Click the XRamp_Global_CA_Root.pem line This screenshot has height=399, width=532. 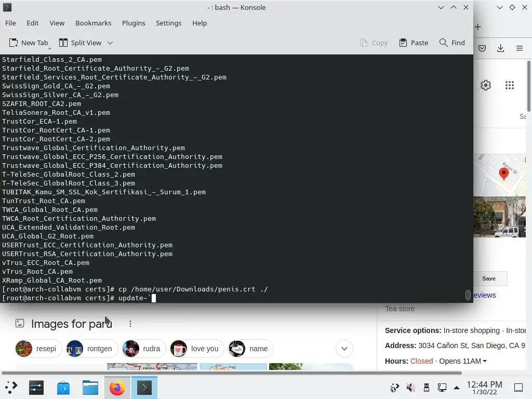[x=52, y=280]
